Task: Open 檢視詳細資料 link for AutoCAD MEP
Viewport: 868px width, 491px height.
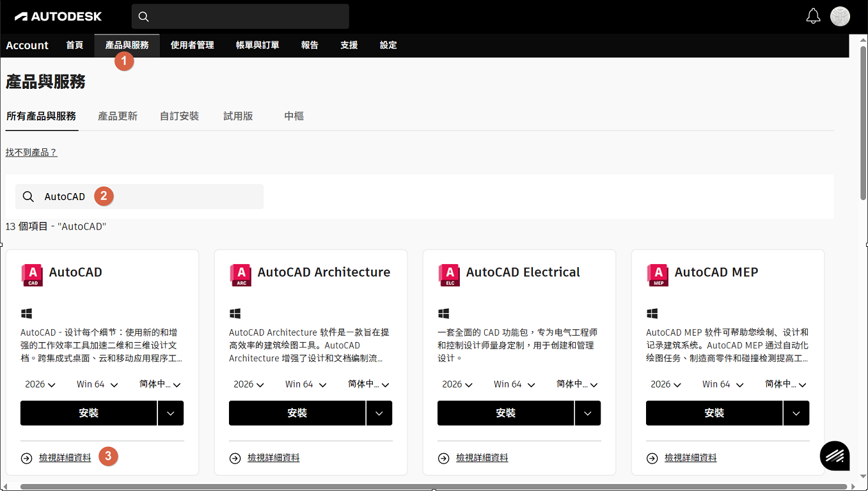Action: [x=691, y=458]
